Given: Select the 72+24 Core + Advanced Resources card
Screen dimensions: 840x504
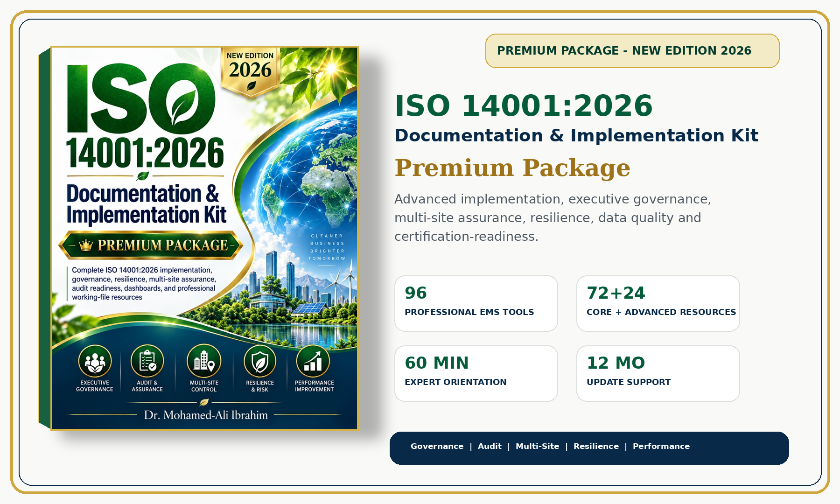Looking at the screenshot, I should coord(658,303).
